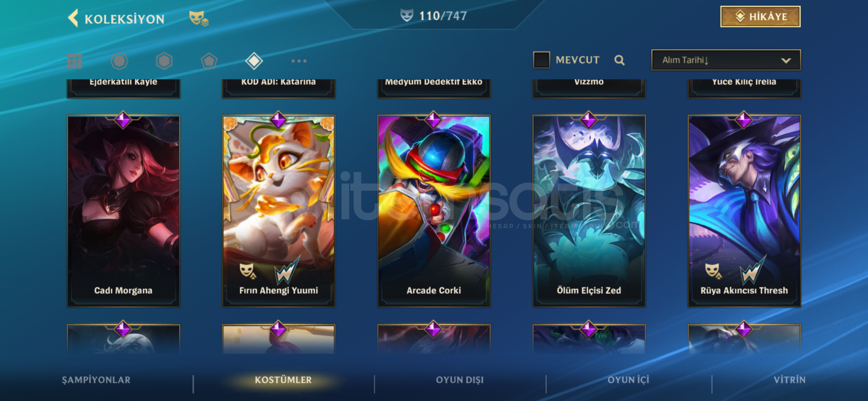This screenshot has width=868, height=401.
Task: Tick the Mevcut checkbox
Action: (542, 60)
